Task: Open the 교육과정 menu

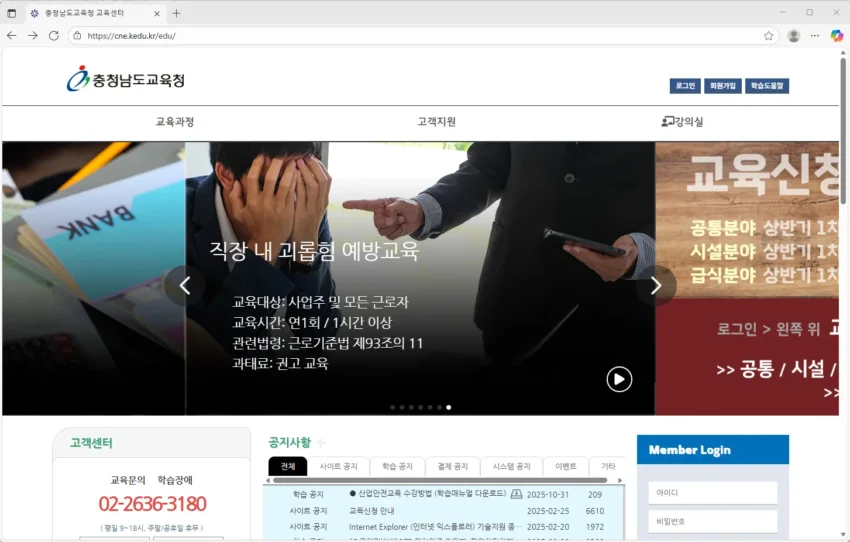Action: [175, 122]
